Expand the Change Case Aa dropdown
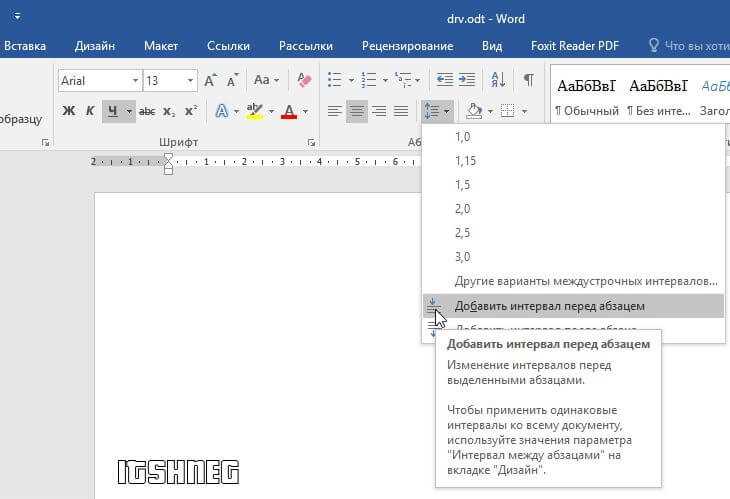This screenshot has height=499, width=730. pyautogui.click(x=266, y=80)
